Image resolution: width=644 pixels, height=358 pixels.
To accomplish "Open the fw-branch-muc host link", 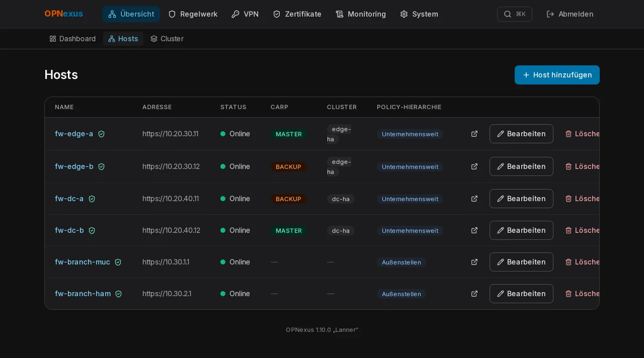I will tap(83, 262).
